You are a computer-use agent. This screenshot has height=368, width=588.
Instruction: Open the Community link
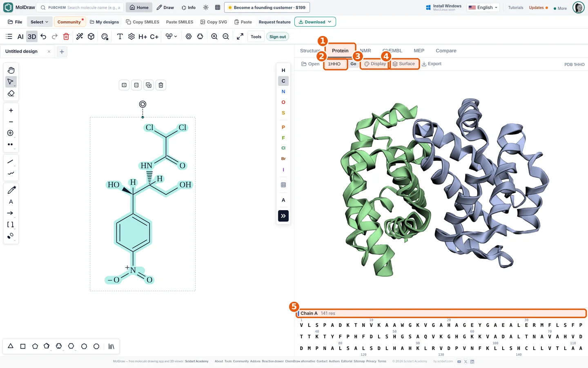point(69,22)
